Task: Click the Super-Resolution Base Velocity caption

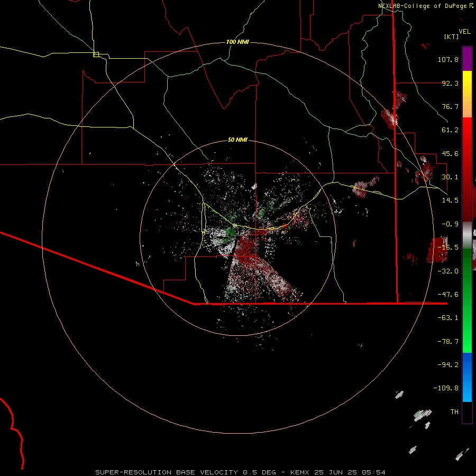Action: [240, 472]
